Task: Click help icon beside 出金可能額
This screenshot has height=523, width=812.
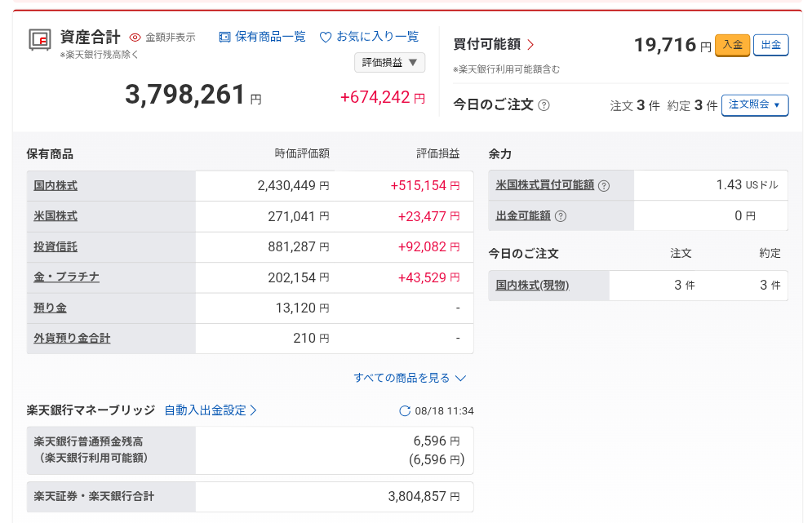Action: [x=561, y=216]
